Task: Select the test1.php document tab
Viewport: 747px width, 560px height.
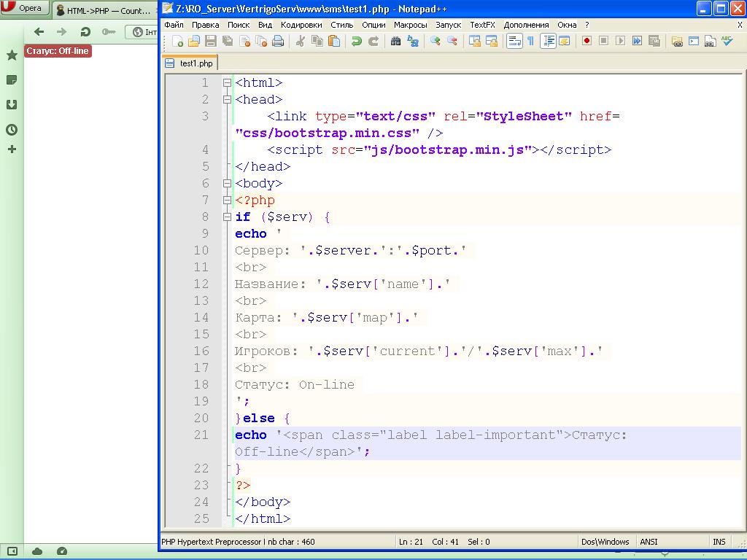Action: point(190,63)
